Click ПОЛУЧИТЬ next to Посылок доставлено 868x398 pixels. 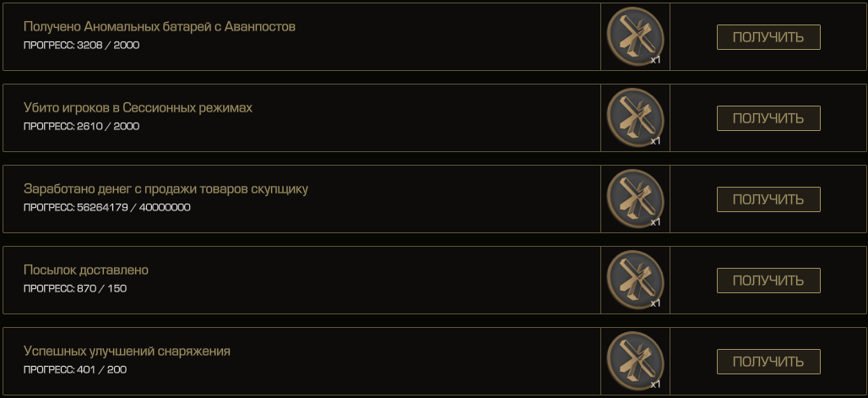click(x=768, y=281)
